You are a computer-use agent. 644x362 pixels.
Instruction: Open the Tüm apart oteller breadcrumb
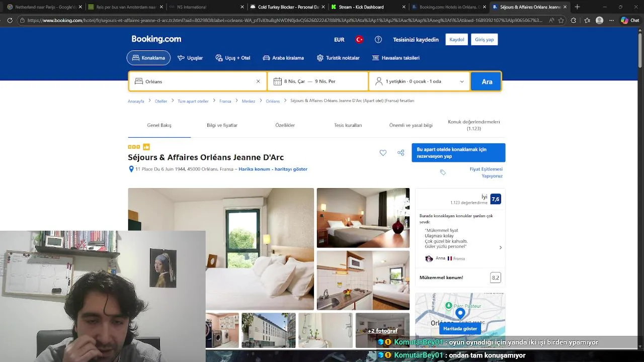[x=193, y=101]
